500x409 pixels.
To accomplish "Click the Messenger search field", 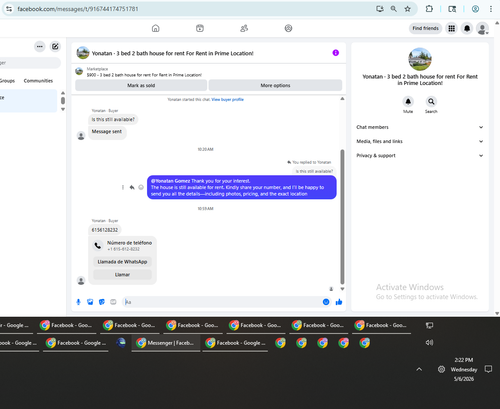I will pyautogui.click(x=30, y=63).
